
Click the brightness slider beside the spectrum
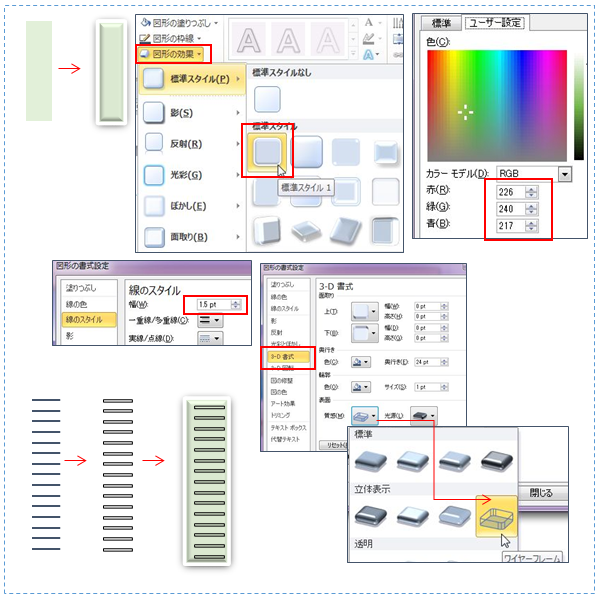click(579, 105)
